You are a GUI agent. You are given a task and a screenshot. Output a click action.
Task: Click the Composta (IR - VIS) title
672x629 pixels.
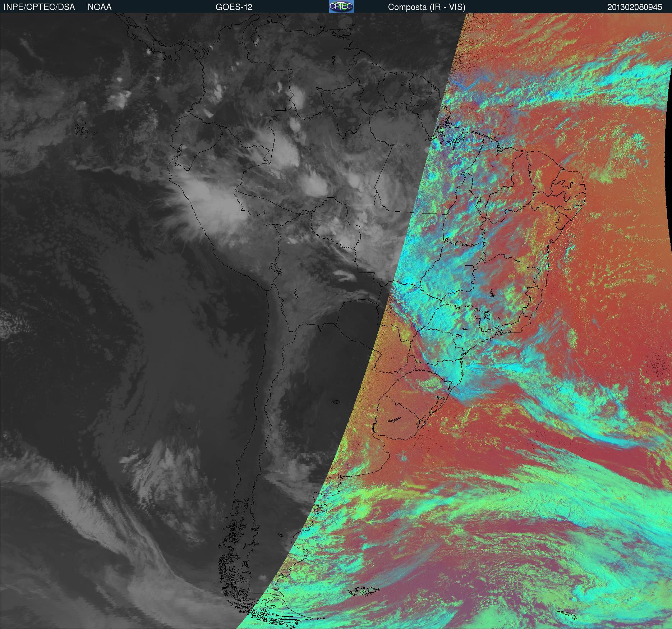[x=427, y=7]
